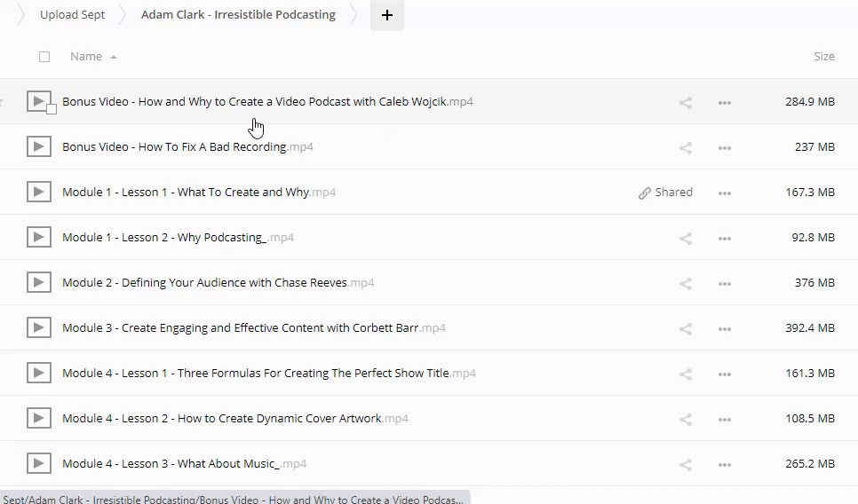Open Module 4 Lesson 1 Three Formulas file
The image size is (858, 504).
coord(256,374)
